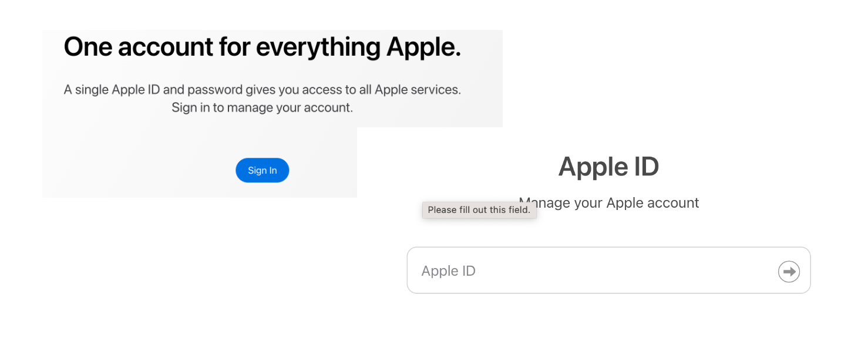This screenshot has width=868, height=359.
Task: Select Sign In under the account description text
Action: [262, 170]
